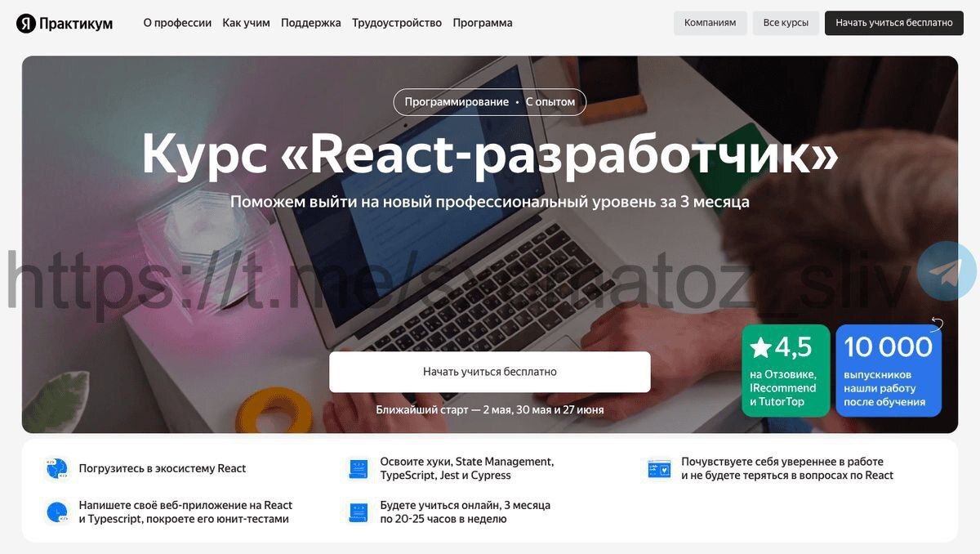Click the icon beside 'Напишите своё веб-приложение'
The image size is (980, 554).
(x=56, y=512)
